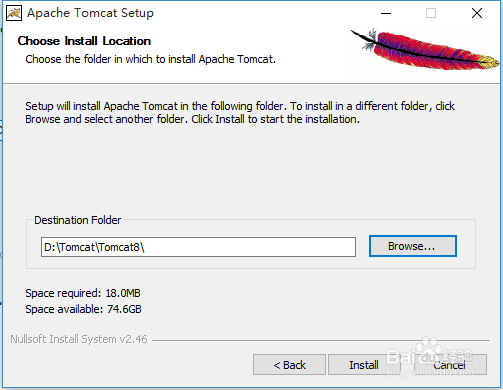Click the setup instructions paragraph

[240, 113]
